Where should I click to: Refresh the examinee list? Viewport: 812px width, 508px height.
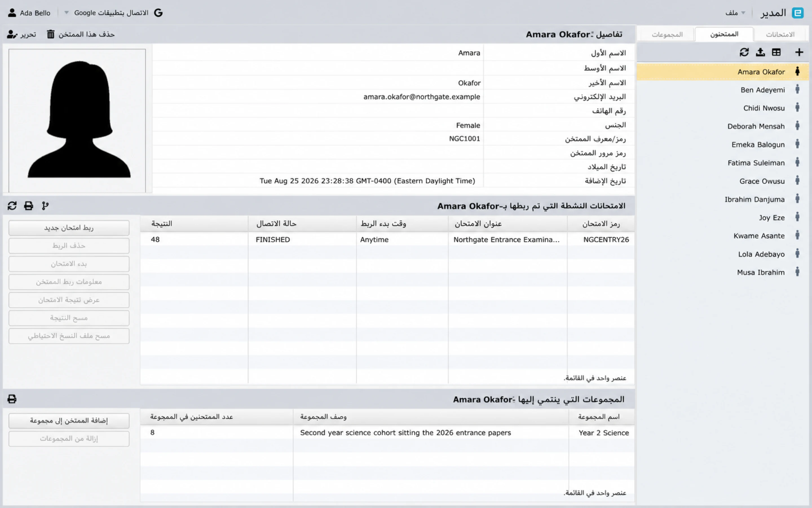pyautogui.click(x=744, y=52)
